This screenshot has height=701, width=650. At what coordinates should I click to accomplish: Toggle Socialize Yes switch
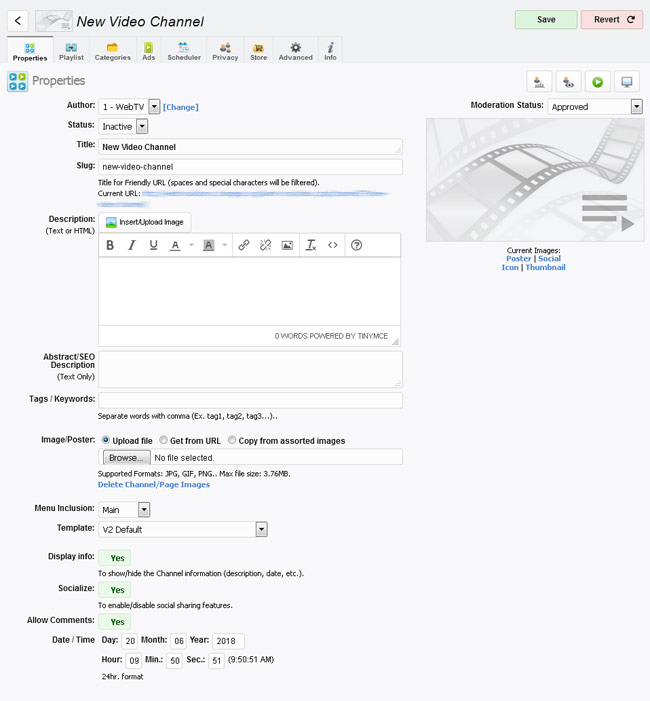(x=115, y=590)
